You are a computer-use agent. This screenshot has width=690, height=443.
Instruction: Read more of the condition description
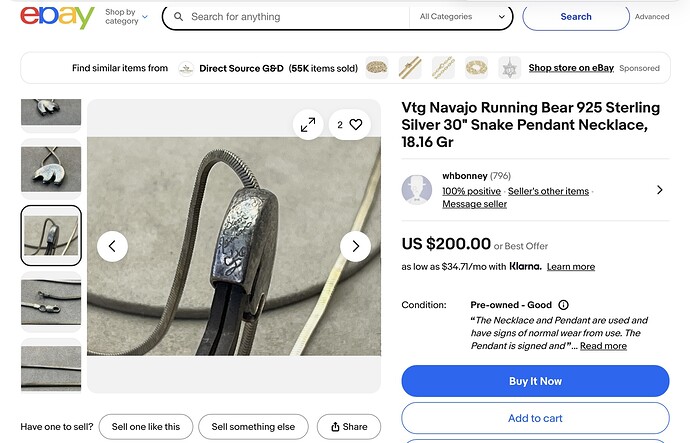pyautogui.click(x=603, y=346)
